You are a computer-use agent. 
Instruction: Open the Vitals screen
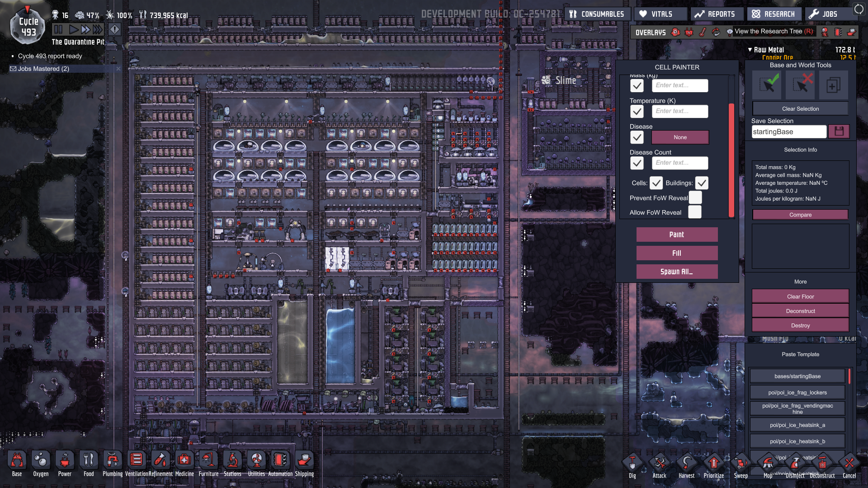660,14
